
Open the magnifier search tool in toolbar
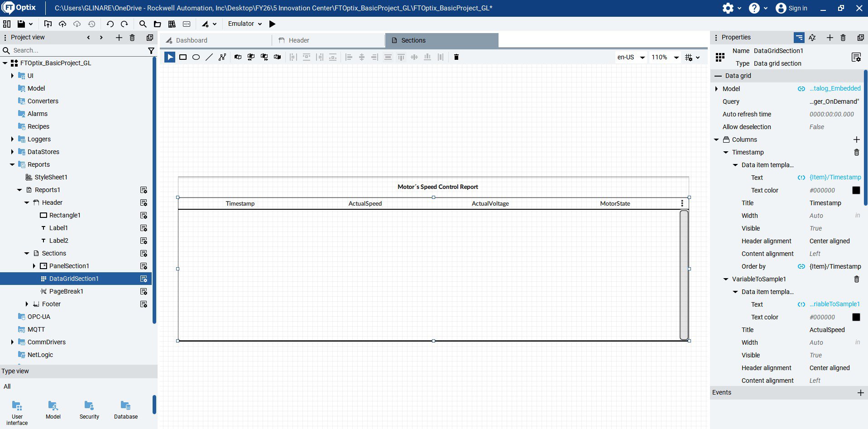[x=143, y=24]
